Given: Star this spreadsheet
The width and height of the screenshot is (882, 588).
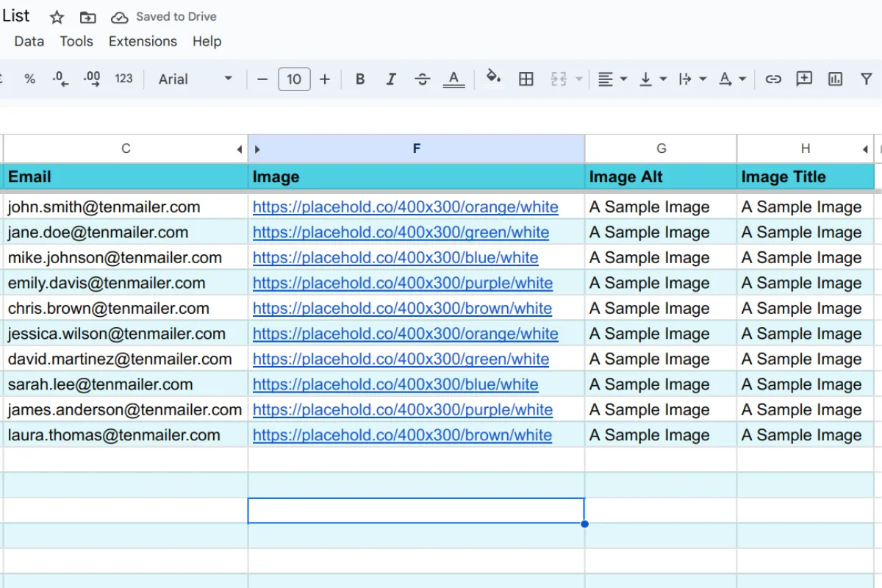Looking at the screenshot, I should pyautogui.click(x=57, y=16).
